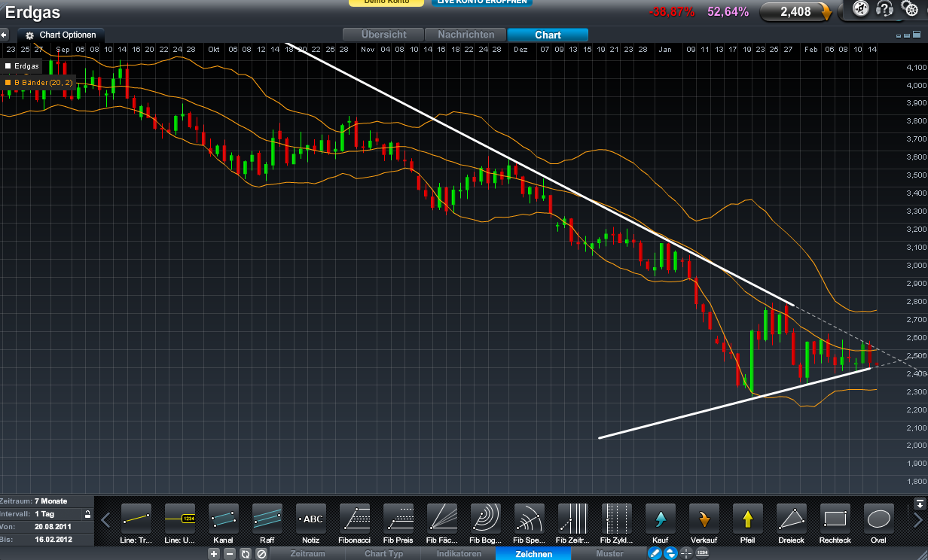Image resolution: width=928 pixels, height=560 pixels.
Task: Click the crosshair cursor icon
Action: tap(685, 554)
